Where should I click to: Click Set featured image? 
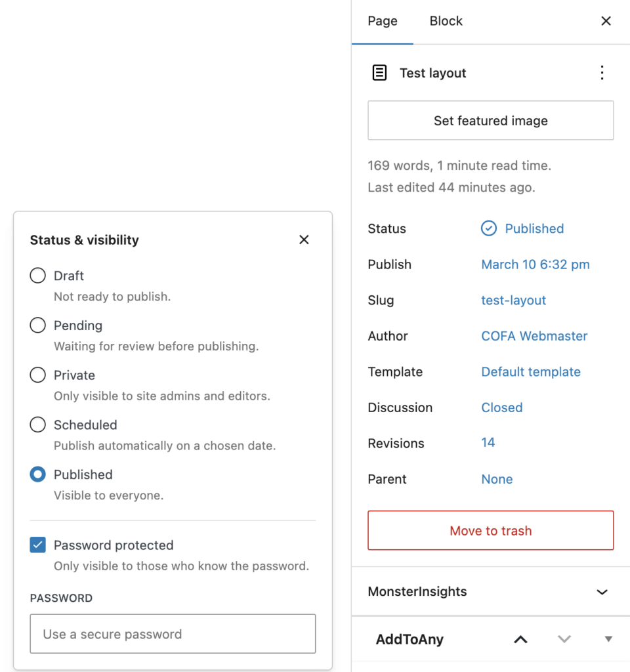[x=490, y=121]
